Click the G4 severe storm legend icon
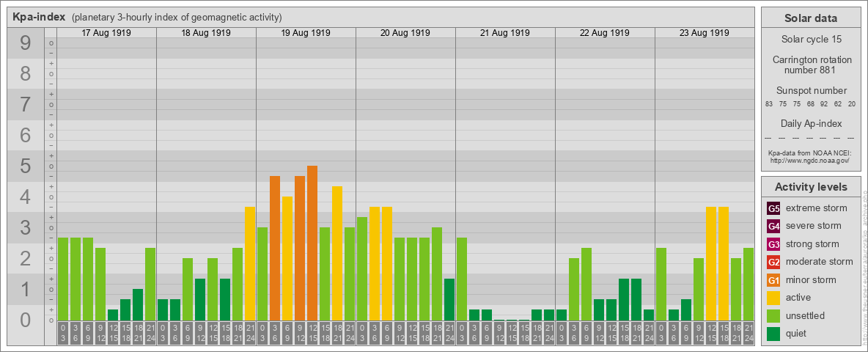Viewport: 868px width, 352px height. pyautogui.click(x=773, y=226)
